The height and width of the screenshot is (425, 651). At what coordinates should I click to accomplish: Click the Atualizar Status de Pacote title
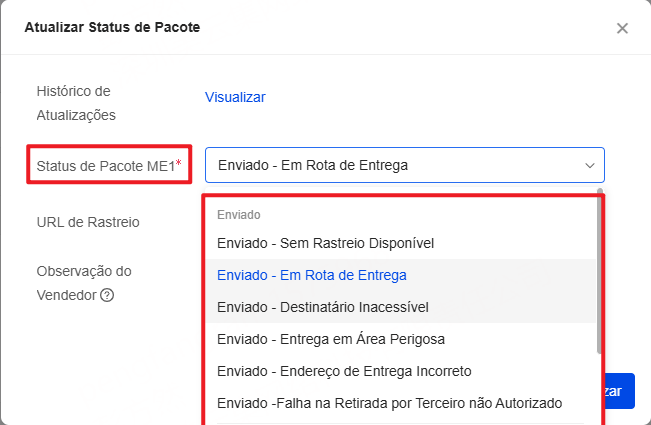click(112, 27)
